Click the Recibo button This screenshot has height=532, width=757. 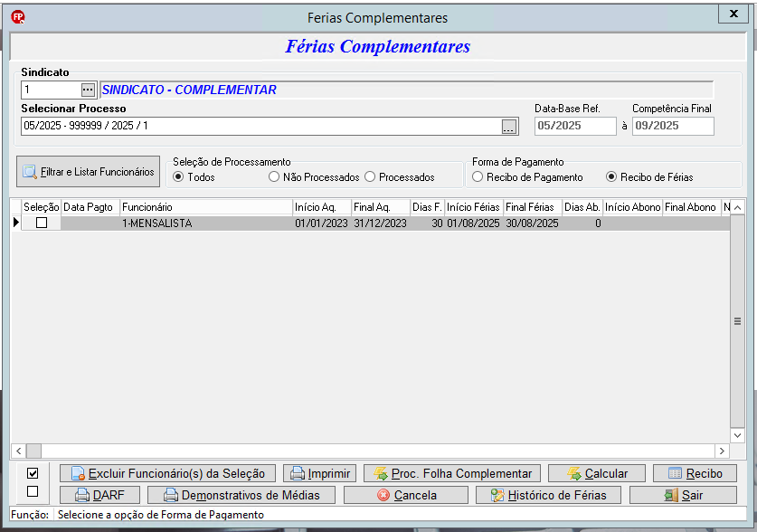click(x=695, y=473)
